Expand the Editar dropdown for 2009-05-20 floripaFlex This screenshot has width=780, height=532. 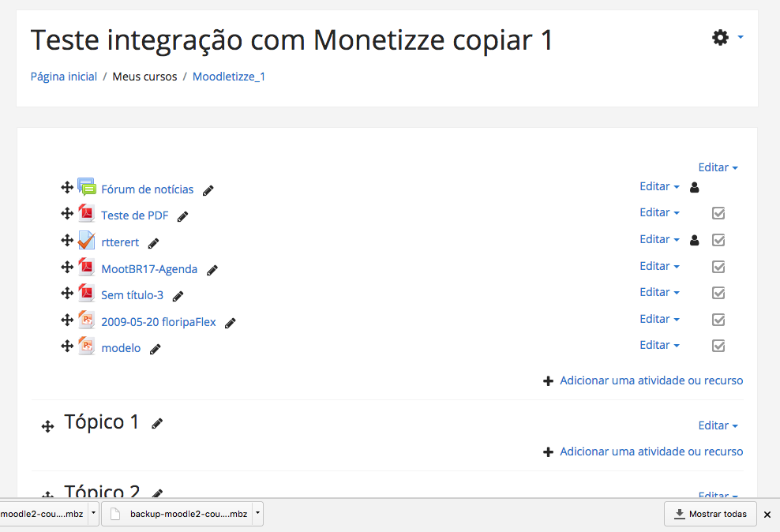click(x=660, y=319)
